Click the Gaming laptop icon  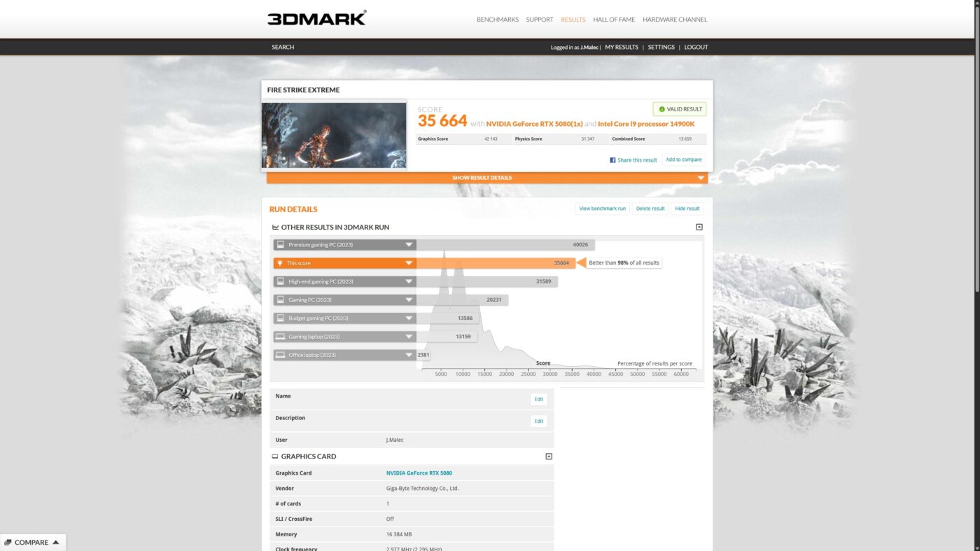pos(281,337)
